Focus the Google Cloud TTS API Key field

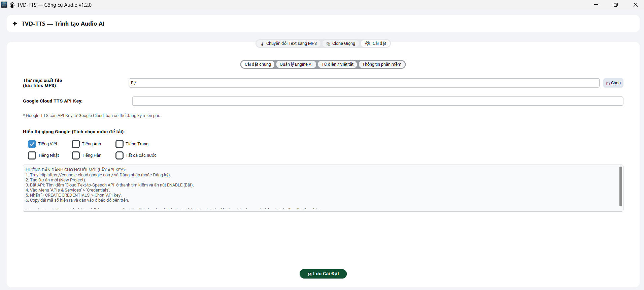tap(377, 101)
